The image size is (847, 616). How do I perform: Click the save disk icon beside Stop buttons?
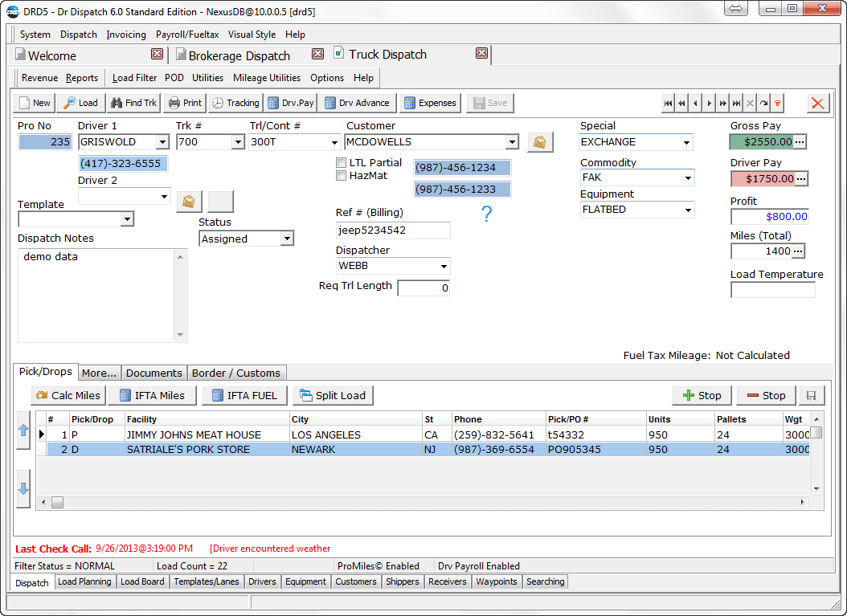tap(812, 395)
